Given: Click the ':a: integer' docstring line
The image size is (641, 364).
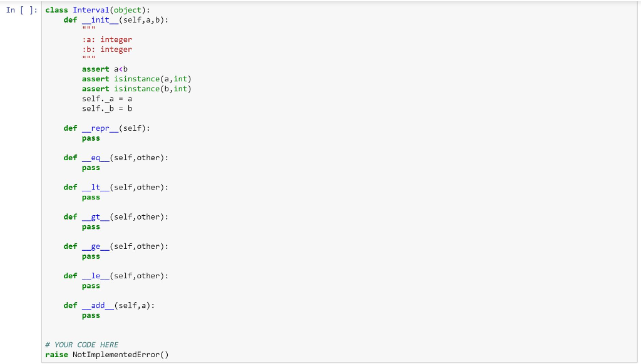Looking at the screenshot, I should [107, 39].
